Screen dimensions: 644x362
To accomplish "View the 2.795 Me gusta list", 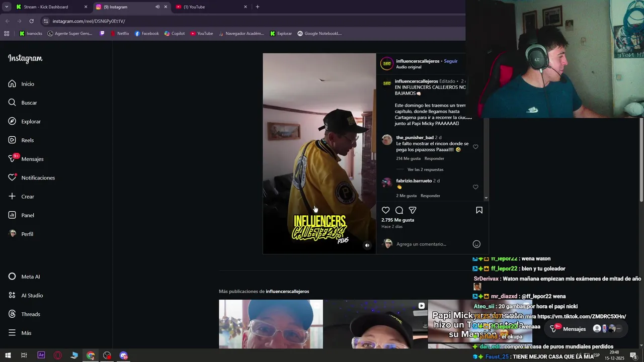I will coord(398,220).
